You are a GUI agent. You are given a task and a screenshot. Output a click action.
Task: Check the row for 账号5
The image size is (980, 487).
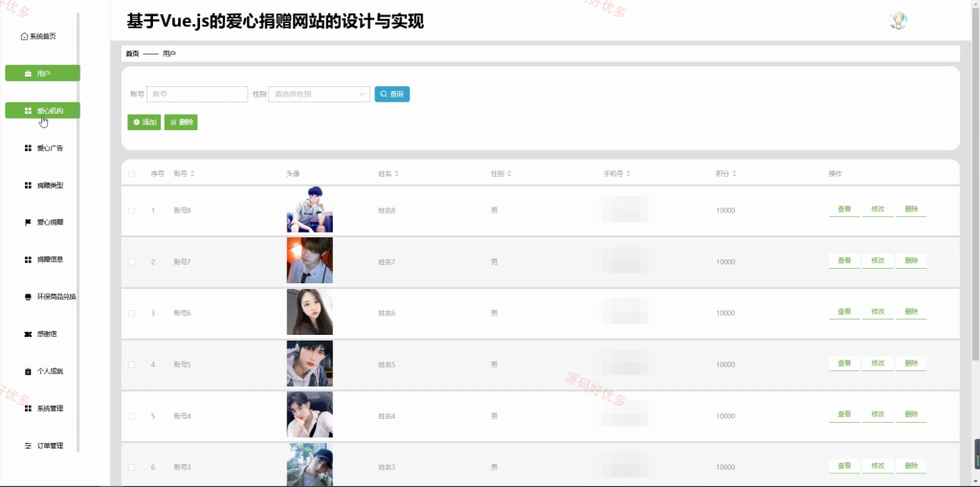pos(131,365)
